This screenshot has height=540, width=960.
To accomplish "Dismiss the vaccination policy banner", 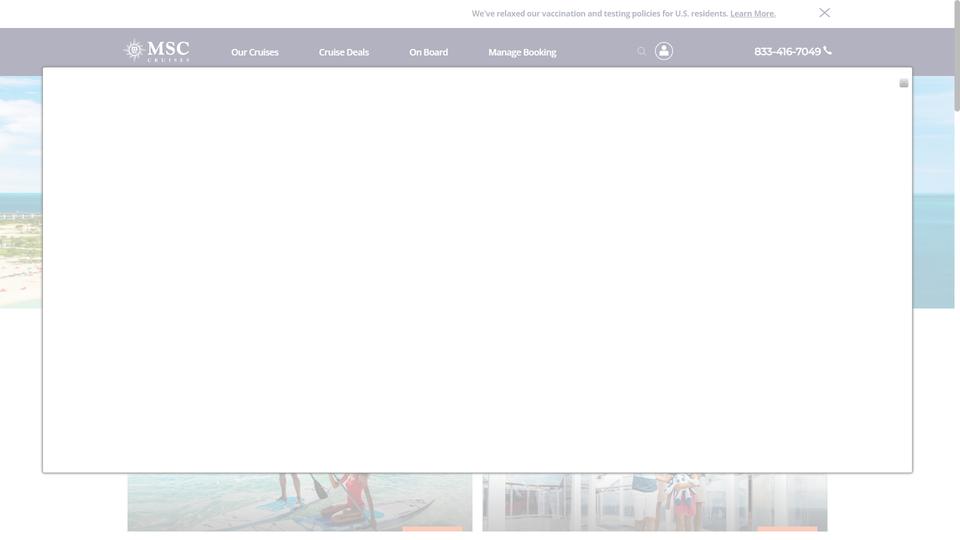I will [x=825, y=13].
